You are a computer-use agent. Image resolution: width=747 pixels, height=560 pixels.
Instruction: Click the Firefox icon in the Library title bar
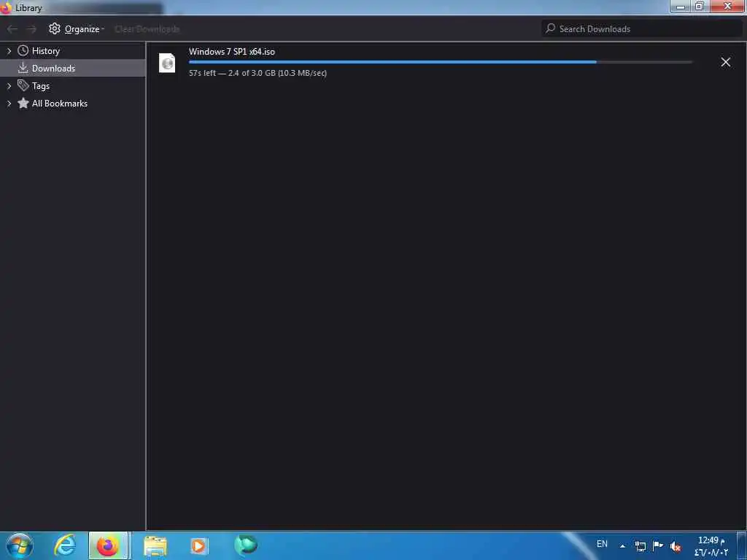6,7
